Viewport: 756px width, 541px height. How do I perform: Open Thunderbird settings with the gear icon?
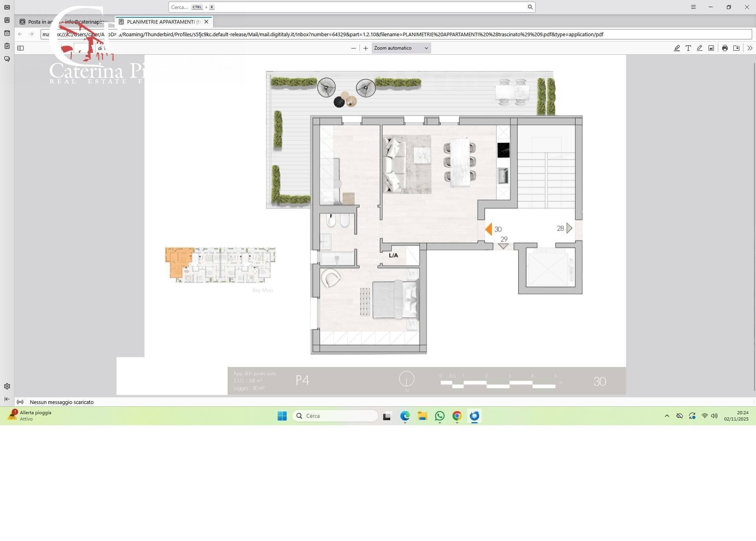tap(7, 386)
